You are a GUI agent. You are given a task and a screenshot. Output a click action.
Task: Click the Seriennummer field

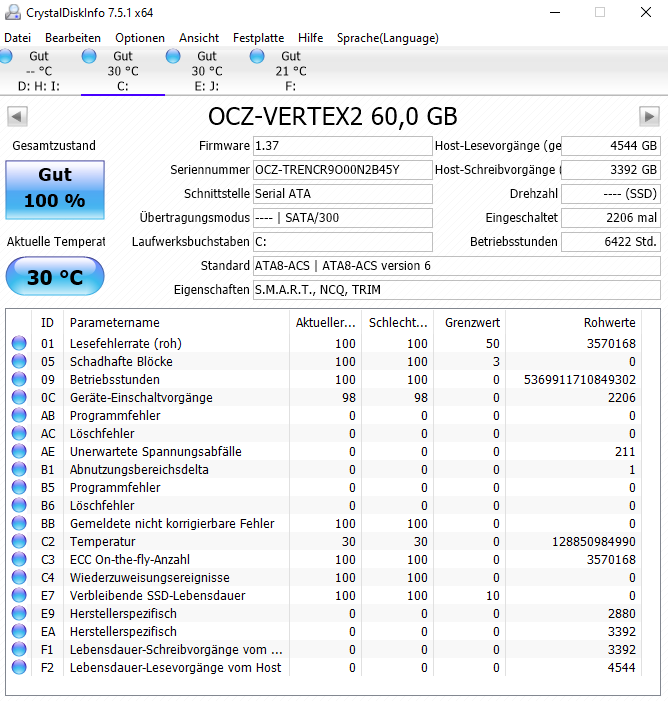342,170
